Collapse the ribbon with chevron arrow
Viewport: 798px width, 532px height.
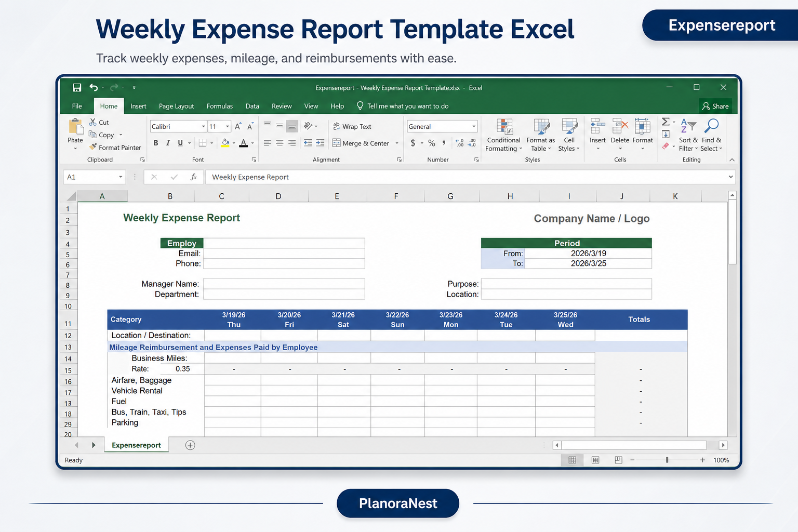tap(731, 159)
